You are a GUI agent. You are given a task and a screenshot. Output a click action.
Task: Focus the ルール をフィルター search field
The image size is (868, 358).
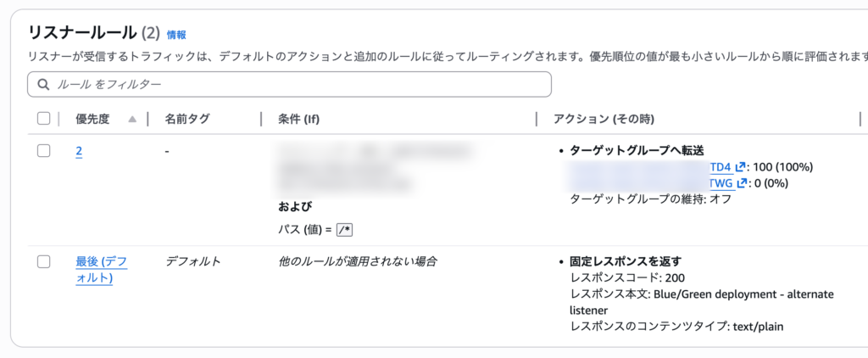pos(297,85)
